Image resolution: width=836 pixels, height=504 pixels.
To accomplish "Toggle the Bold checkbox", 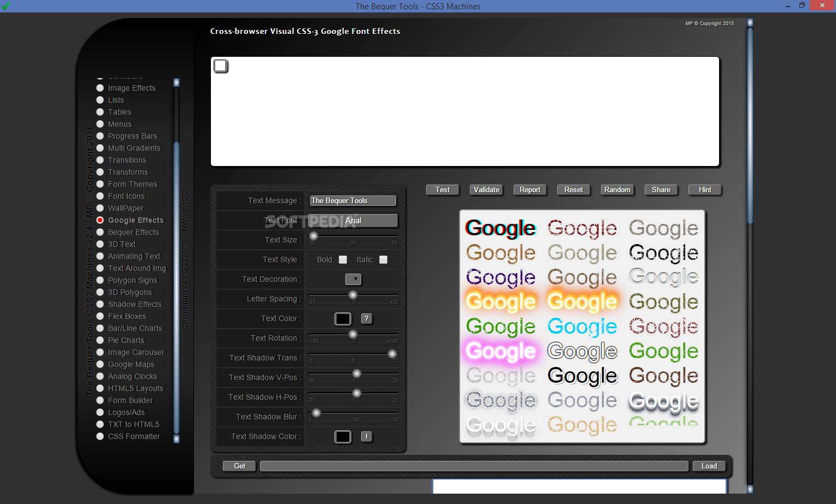I will coord(343,259).
